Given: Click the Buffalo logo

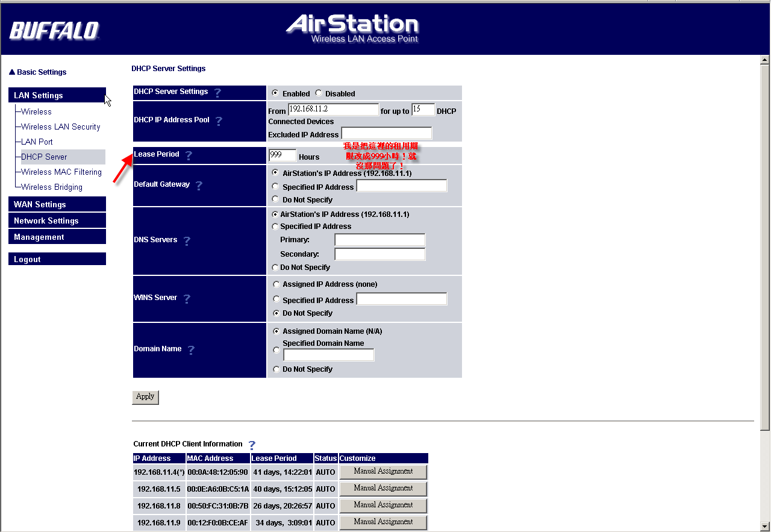Looking at the screenshot, I should tap(54, 30).
